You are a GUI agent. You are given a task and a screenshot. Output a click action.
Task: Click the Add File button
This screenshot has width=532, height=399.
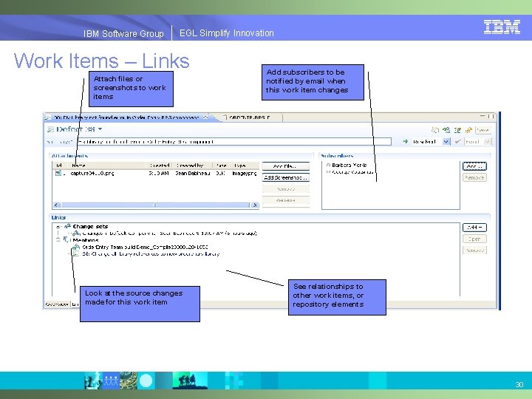tap(286, 166)
